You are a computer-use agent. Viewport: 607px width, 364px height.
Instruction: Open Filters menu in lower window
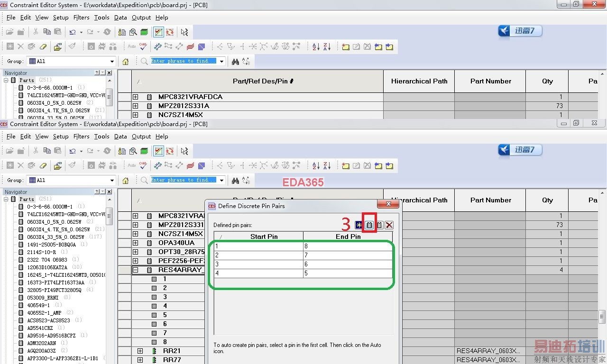pos(81,136)
